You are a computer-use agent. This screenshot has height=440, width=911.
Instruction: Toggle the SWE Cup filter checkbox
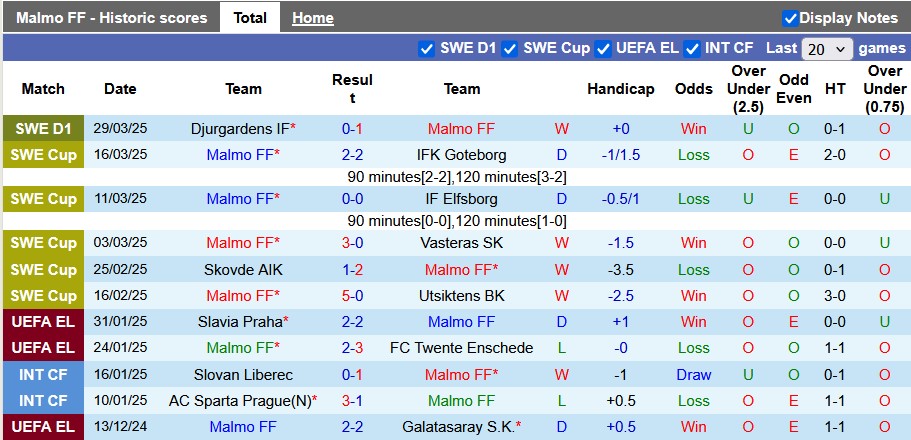point(510,49)
